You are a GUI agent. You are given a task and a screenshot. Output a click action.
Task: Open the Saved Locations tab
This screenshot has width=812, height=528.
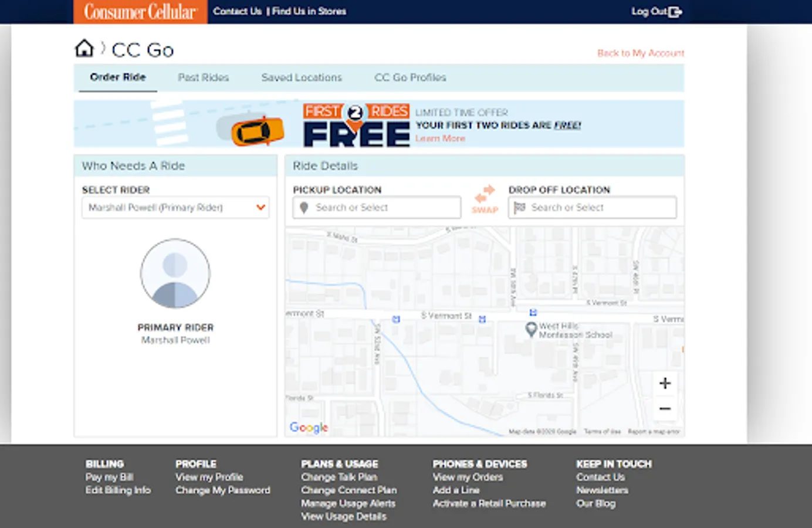(302, 77)
